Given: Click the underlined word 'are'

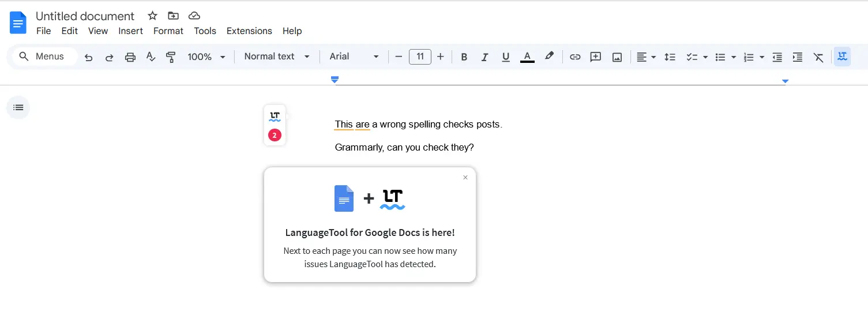Looking at the screenshot, I should (363, 125).
